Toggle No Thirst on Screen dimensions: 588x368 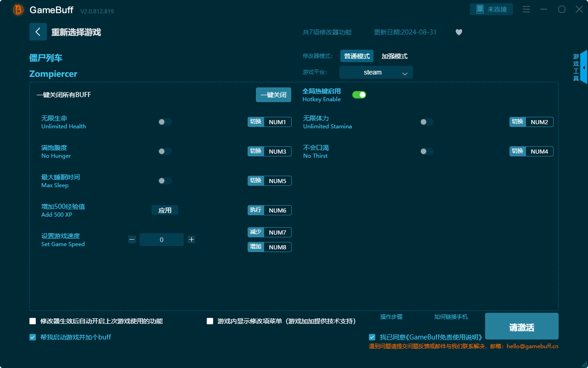pos(426,151)
